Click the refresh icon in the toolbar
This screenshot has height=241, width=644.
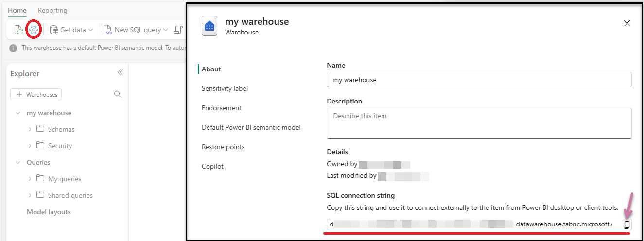coord(18,30)
